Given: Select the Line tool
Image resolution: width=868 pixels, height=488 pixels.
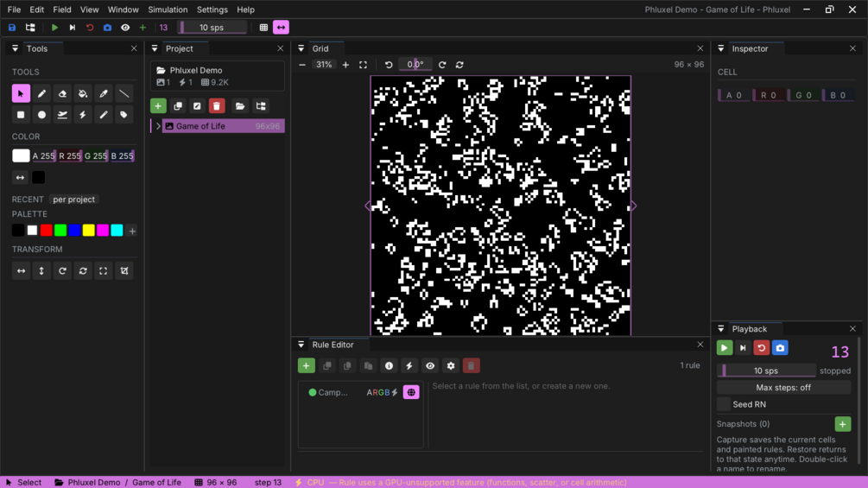Looking at the screenshot, I should [x=124, y=93].
